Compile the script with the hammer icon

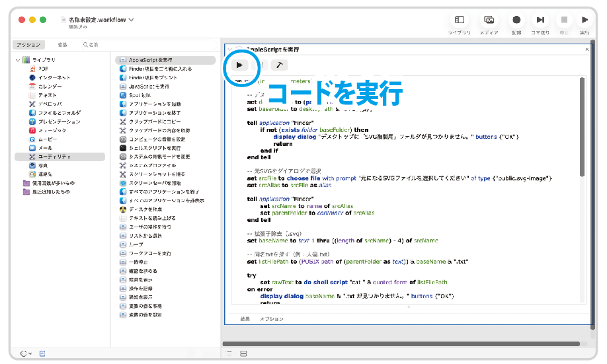click(279, 65)
